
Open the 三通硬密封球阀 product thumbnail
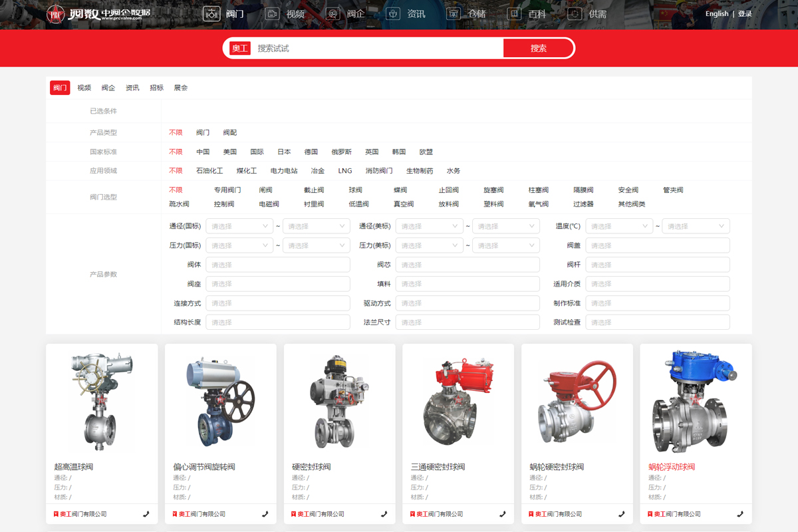coord(458,402)
